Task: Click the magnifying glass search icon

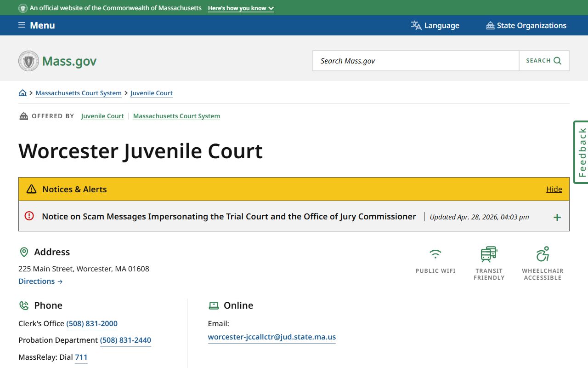Action: pyautogui.click(x=558, y=61)
